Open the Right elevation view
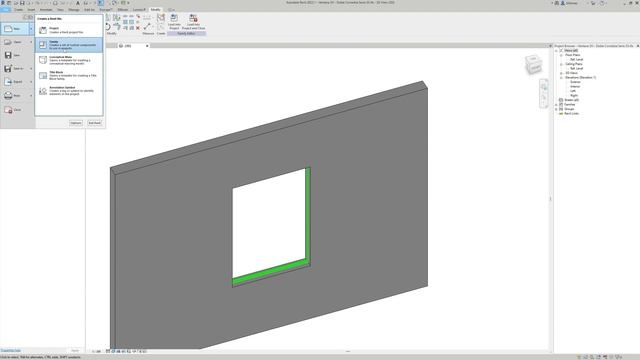This screenshot has height=360, width=640. coord(574,96)
